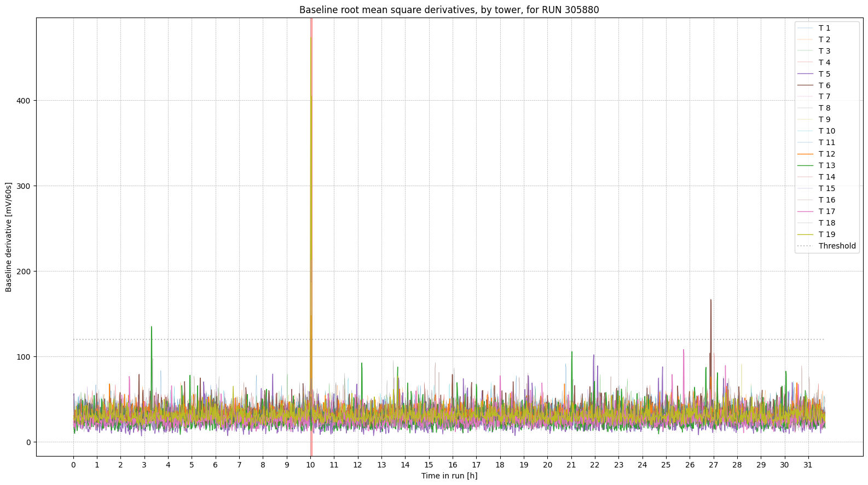Click the T 17 legend label
Viewport: 868px width, 485px height.
click(x=826, y=211)
